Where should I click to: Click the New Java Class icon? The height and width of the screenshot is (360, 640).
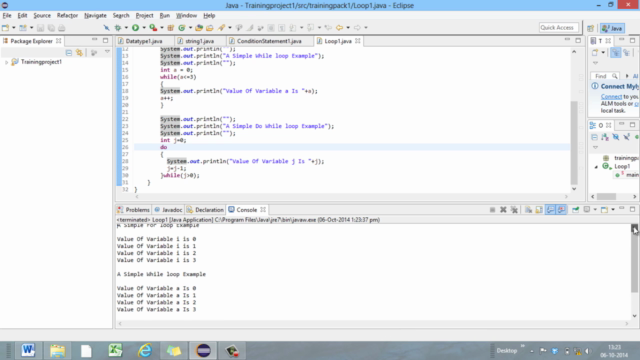pyautogui.click(x=182, y=28)
